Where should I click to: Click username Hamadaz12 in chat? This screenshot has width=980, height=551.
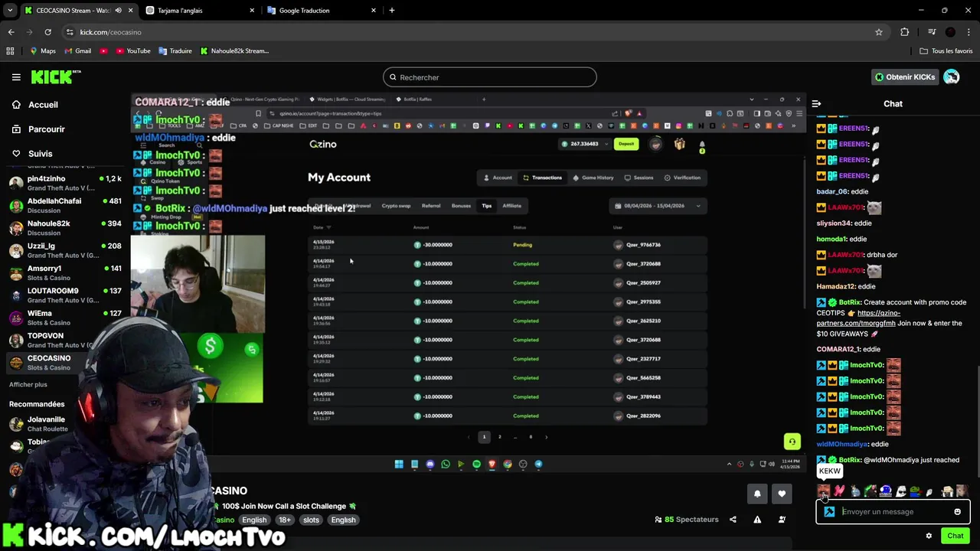point(835,286)
